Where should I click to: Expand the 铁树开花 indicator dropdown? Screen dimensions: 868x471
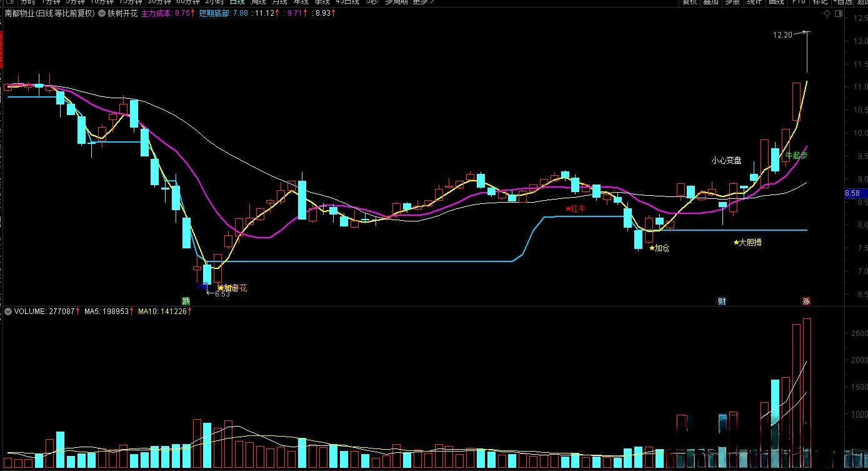102,13
